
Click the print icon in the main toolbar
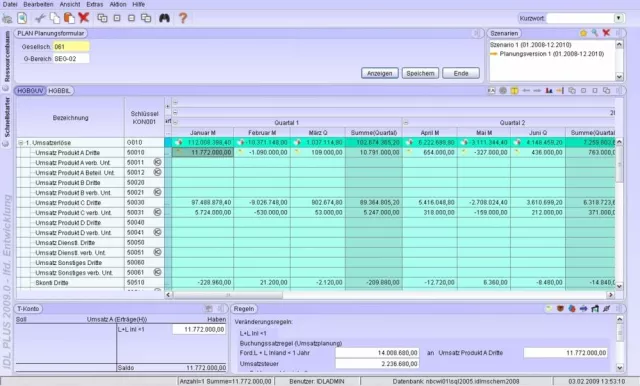click(x=7, y=18)
